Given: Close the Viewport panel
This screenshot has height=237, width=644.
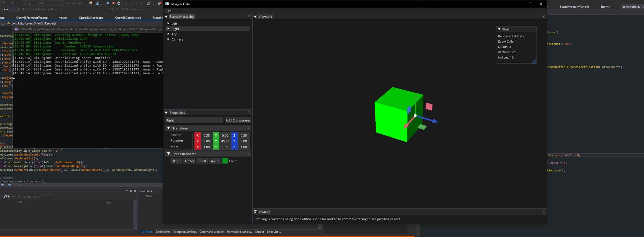Looking at the screenshot, I should [x=543, y=16].
